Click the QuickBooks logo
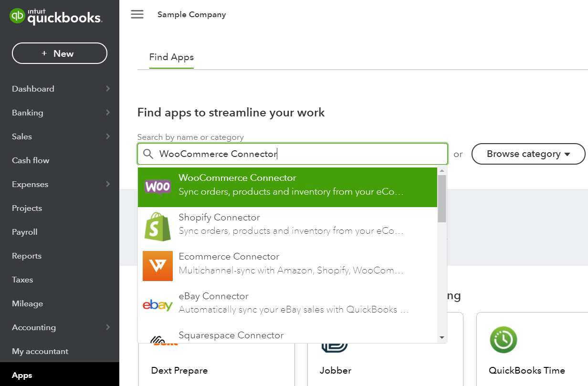The height and width of the screenshot is (386, 588). click(55, 17)
